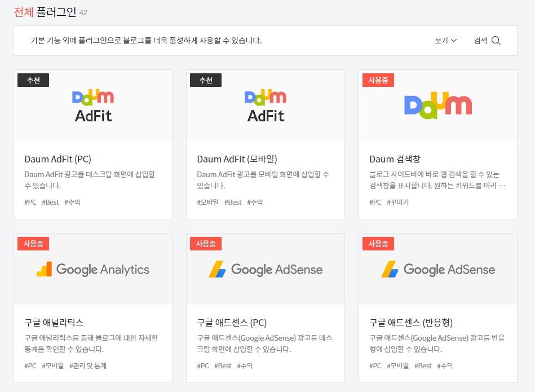Click the #Best tag under Daum AdFit (모바일)
This screenshot has width=535, height=392.
point(233,202)
